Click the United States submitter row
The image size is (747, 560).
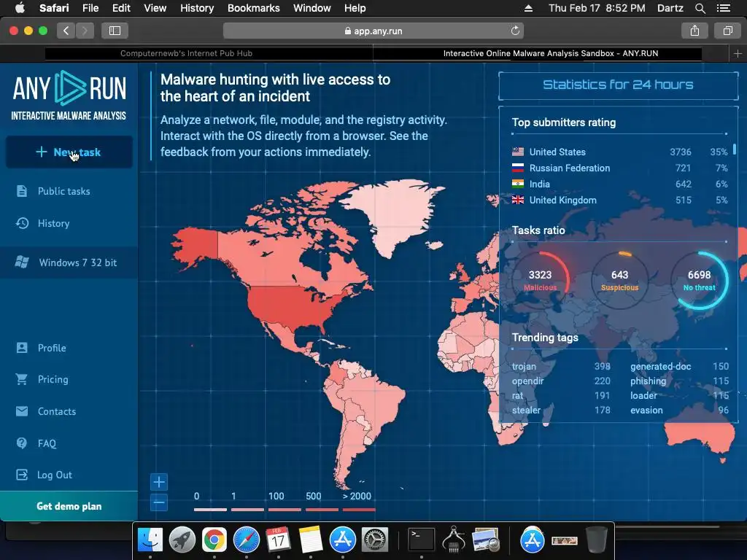pos(619,152)
